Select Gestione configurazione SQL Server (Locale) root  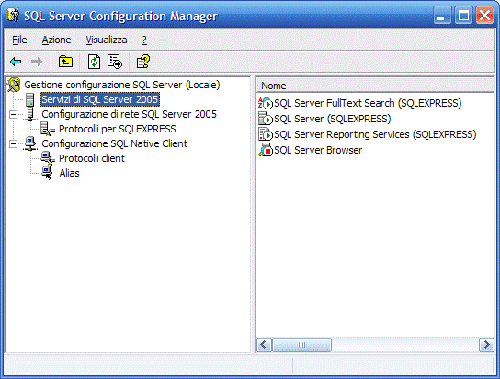click(x=122, y=85)
